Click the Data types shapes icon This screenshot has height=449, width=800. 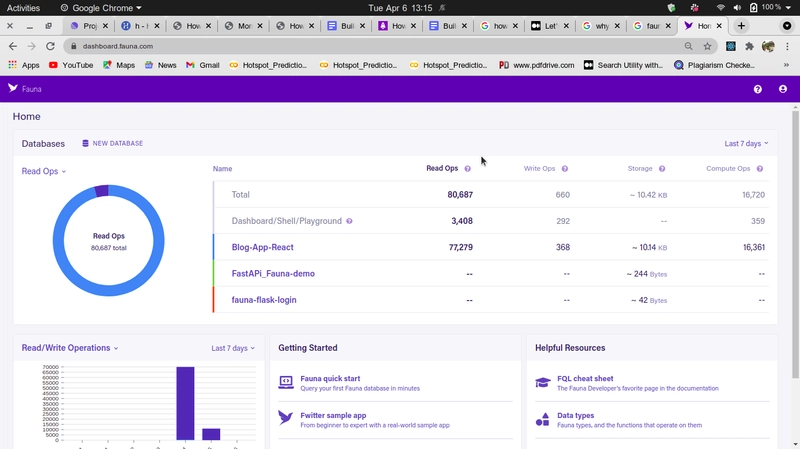point(543,419)
